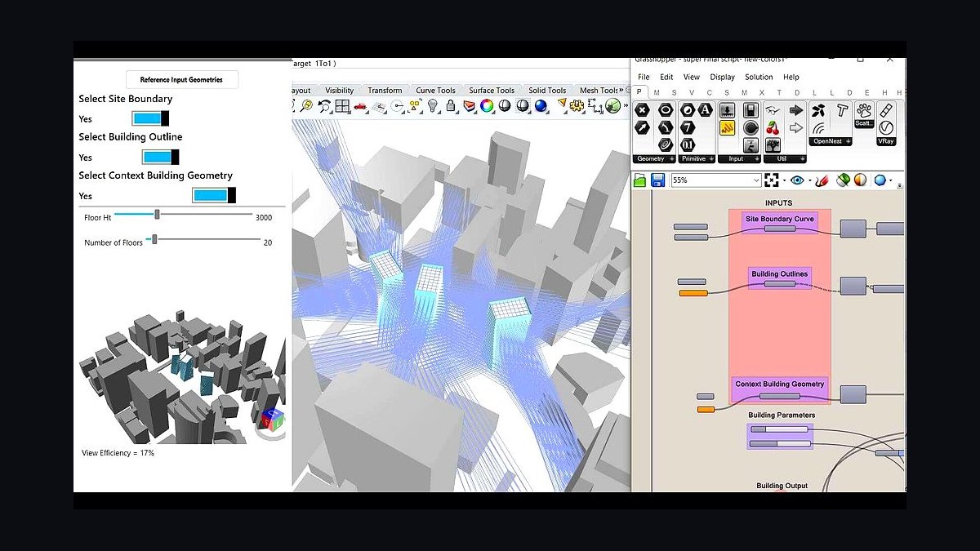The width and height of the screenshot is (980, 551).
Task: Click the Number of Floors slider handle
Action: [x=154, y=239]
